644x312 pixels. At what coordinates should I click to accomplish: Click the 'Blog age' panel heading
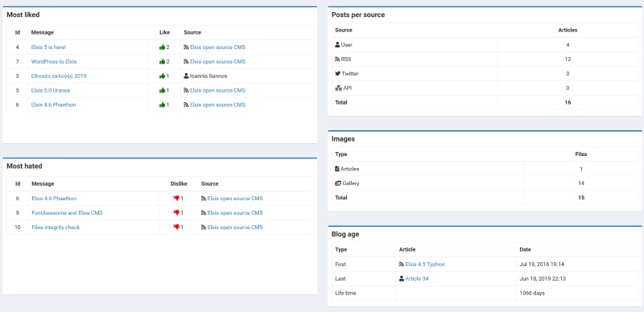tap(345, 235)
